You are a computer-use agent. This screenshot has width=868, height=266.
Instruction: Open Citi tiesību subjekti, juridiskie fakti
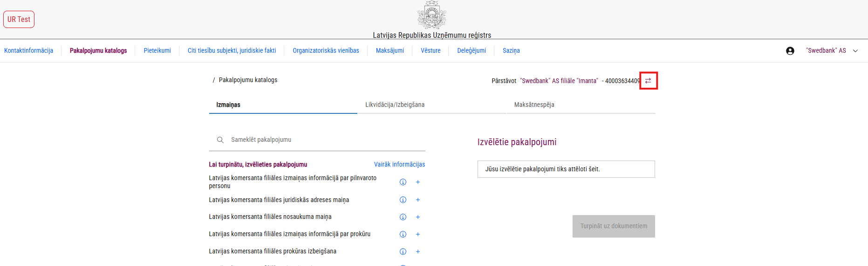point(232,50)
